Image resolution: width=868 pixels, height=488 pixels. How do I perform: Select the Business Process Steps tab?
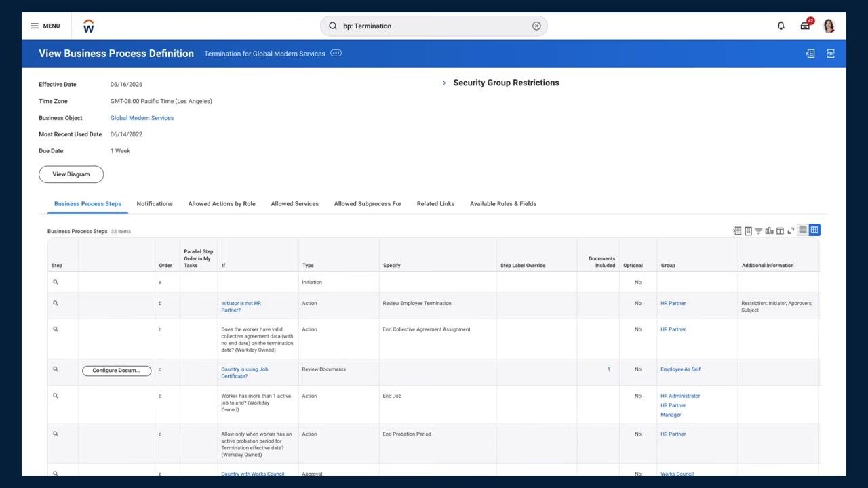tap(87, 203)
